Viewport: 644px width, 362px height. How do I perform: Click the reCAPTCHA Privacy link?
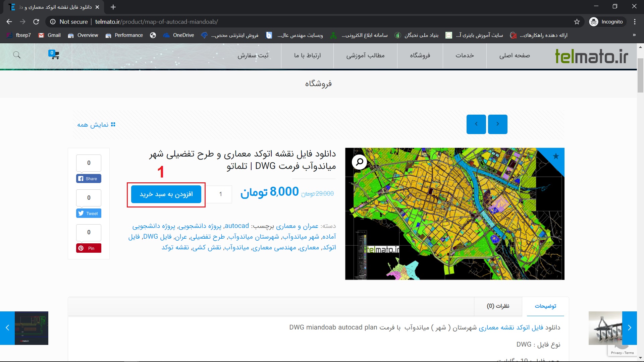616,353
